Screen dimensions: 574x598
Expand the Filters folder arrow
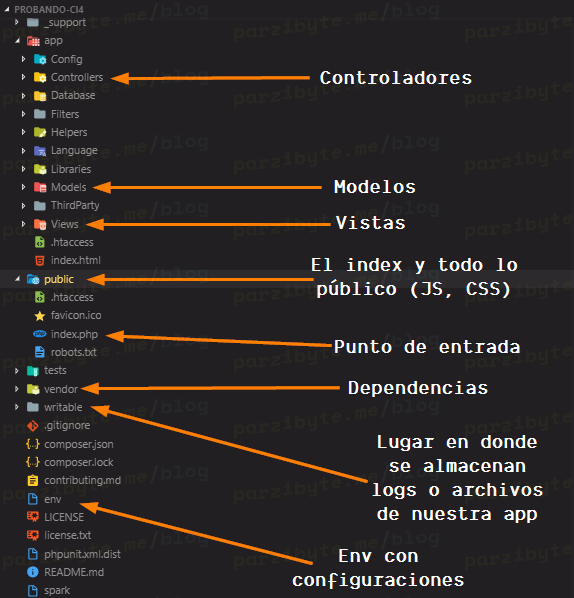click(x=24, y=114)
